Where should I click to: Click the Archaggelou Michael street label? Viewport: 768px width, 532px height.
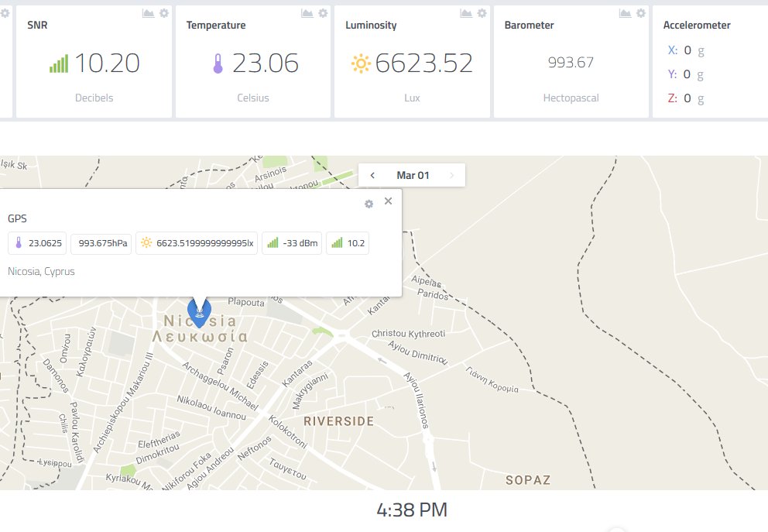221,386
